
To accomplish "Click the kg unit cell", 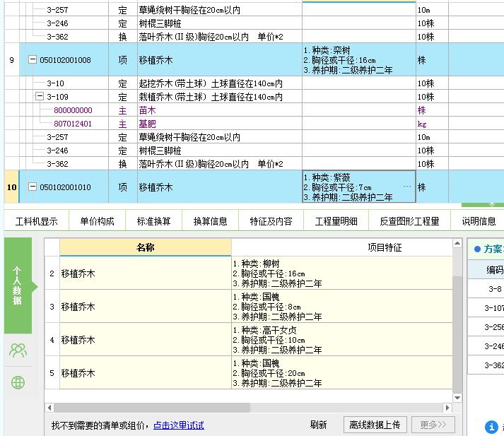I will tap(432, 124).
